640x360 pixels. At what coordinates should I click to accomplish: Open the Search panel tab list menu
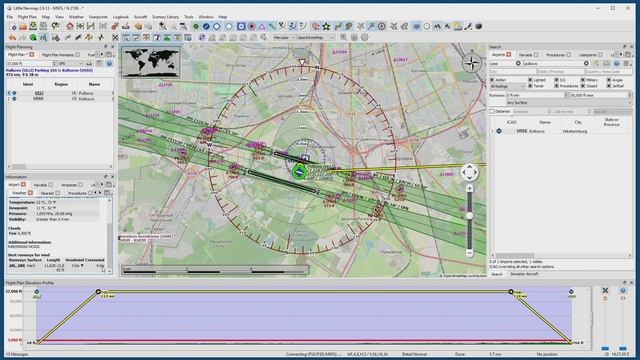pyautogui.click(x=628, y=54)
